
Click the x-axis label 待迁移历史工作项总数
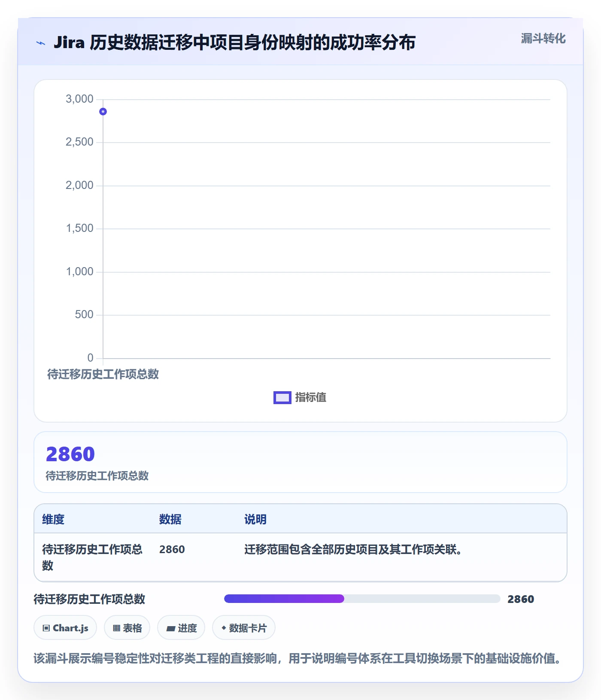pyautogui.click(x=103, y=374)
